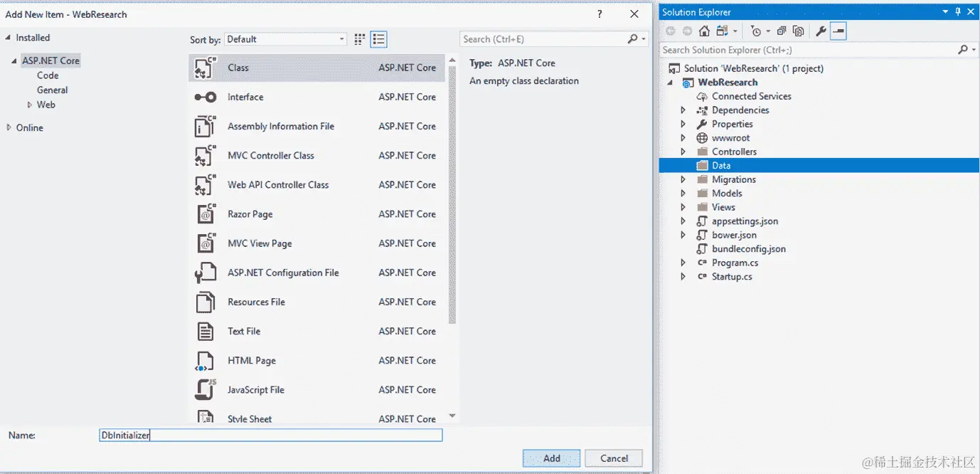Image resolution: width=980 pixels, height=474 pixels.
Task: Open the dialog Help question mark
Action: 600,14
